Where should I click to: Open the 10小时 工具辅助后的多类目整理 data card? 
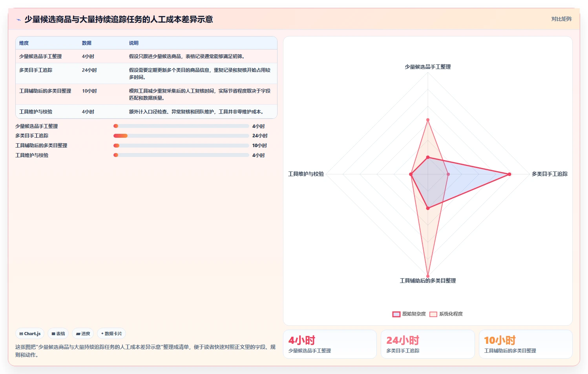526,344
